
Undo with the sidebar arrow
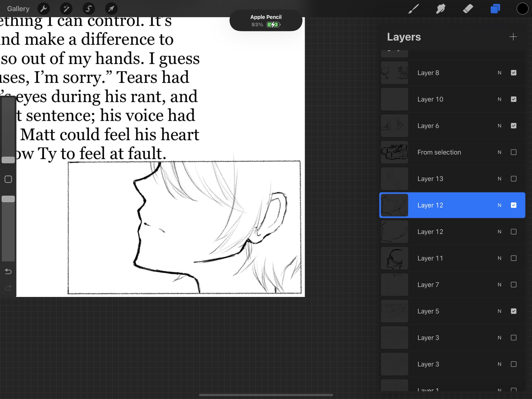click(8, 271)
